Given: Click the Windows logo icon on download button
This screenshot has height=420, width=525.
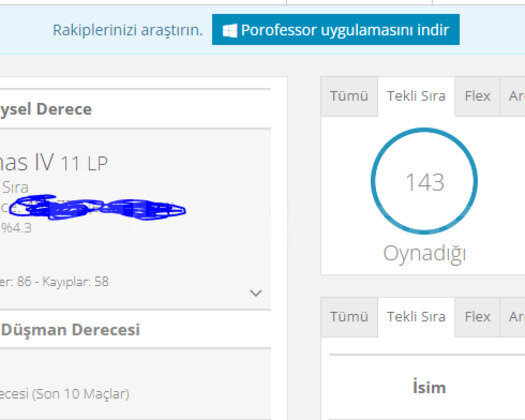Looking at the screenshot, I should coord(230,30).
